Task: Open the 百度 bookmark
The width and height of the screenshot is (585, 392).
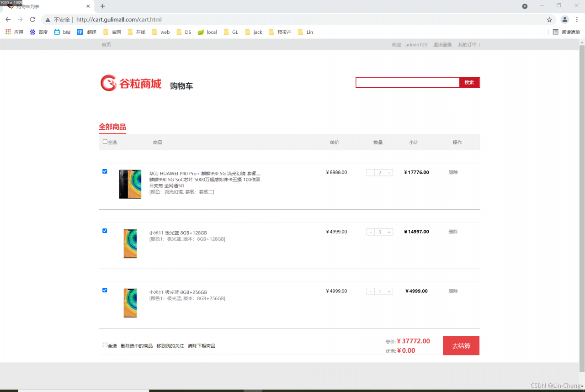Action: (x=38, y=32)
